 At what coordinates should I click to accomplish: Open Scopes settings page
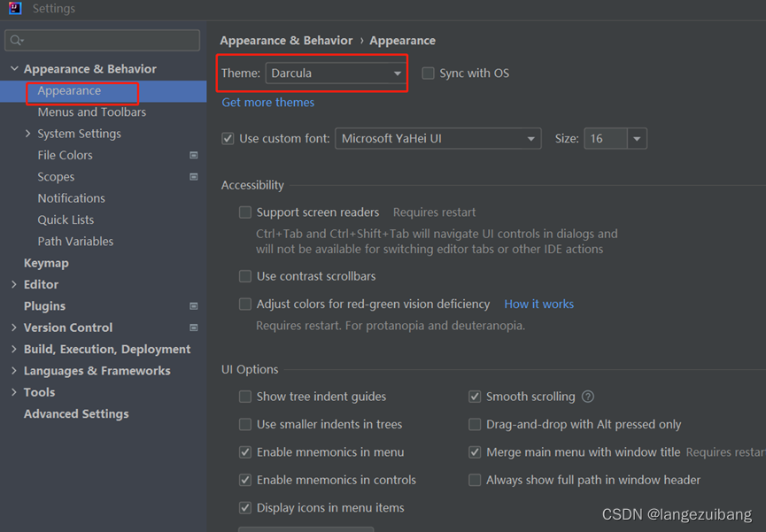coord(56,177)
